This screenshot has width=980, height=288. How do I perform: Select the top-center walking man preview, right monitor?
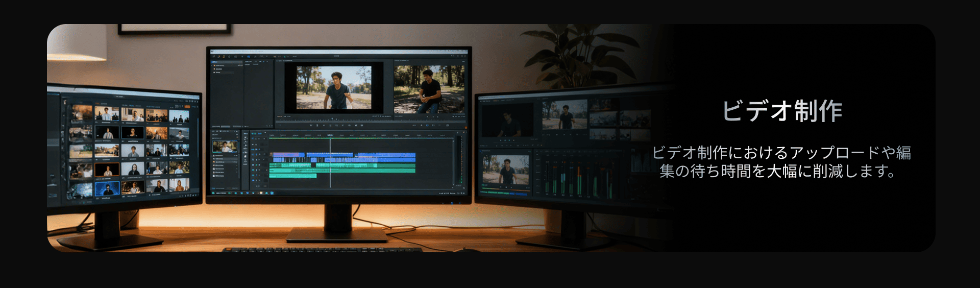pos(564,115)
